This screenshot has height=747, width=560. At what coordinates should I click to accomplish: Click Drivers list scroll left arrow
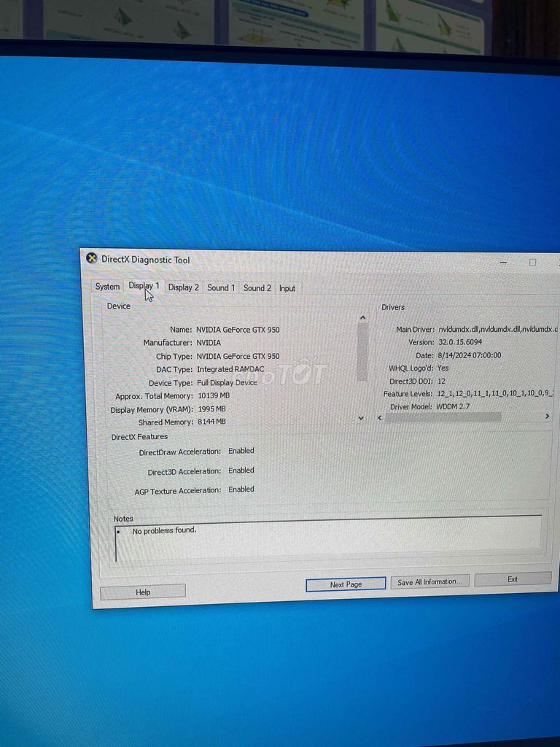coord(379,417)
